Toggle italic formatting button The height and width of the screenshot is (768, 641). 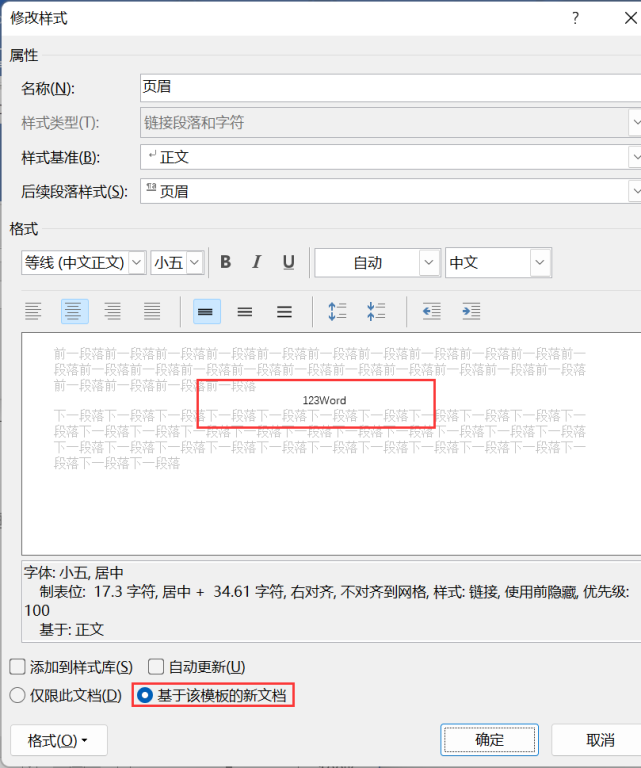257,263
